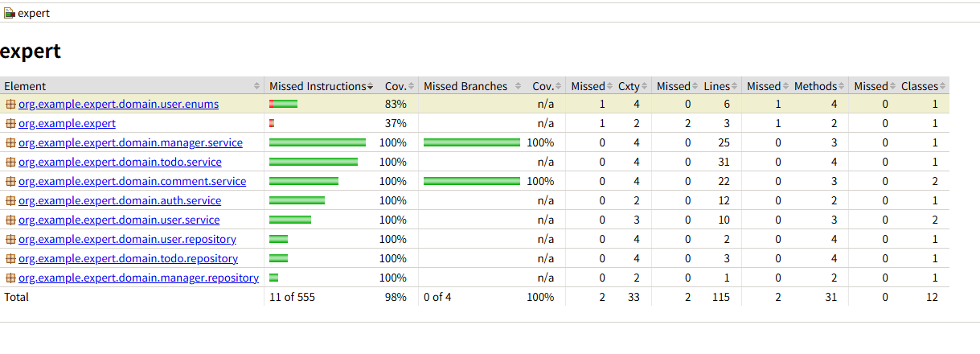Sort by Methods column header
This screenshot has height=354, width=980.
click(819, 86)
